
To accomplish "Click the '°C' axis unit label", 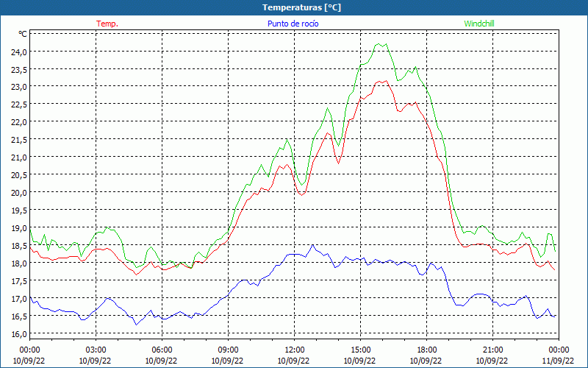I will click(23, 34).
